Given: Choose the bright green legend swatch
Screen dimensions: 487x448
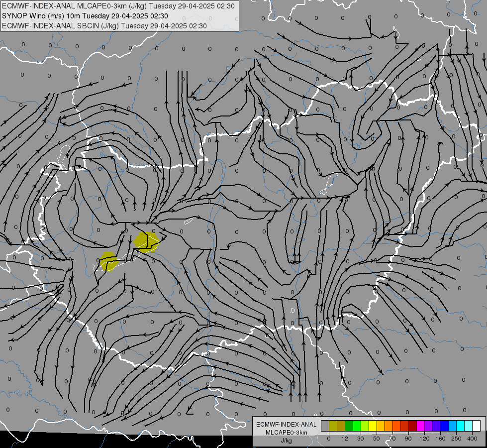Looking at the screenshot, I should click(x=357, y=426).
